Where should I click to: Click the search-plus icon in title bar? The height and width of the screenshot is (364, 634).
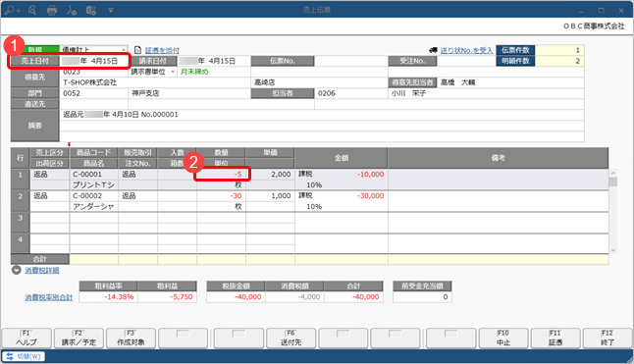12,10
